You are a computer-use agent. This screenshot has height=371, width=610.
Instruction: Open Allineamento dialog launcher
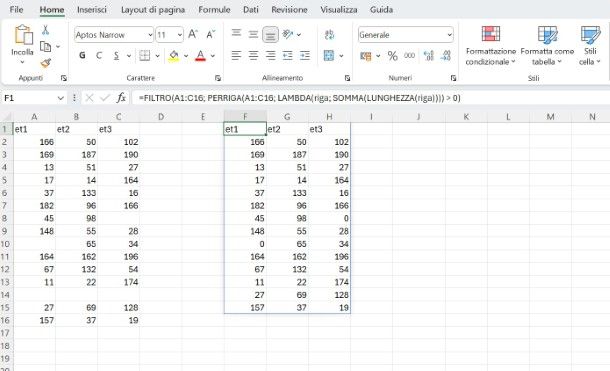tap(347, 78)
